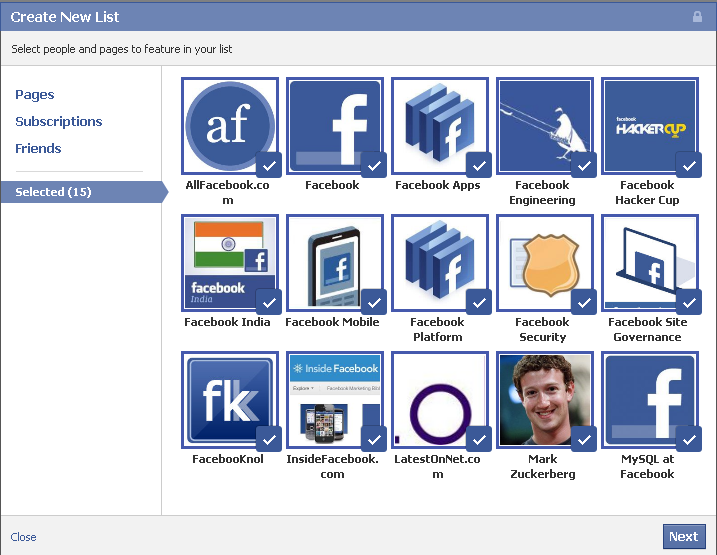Select the MySQL at Facebook icon
Screen dimensions: 717x555
pos(650,400)
